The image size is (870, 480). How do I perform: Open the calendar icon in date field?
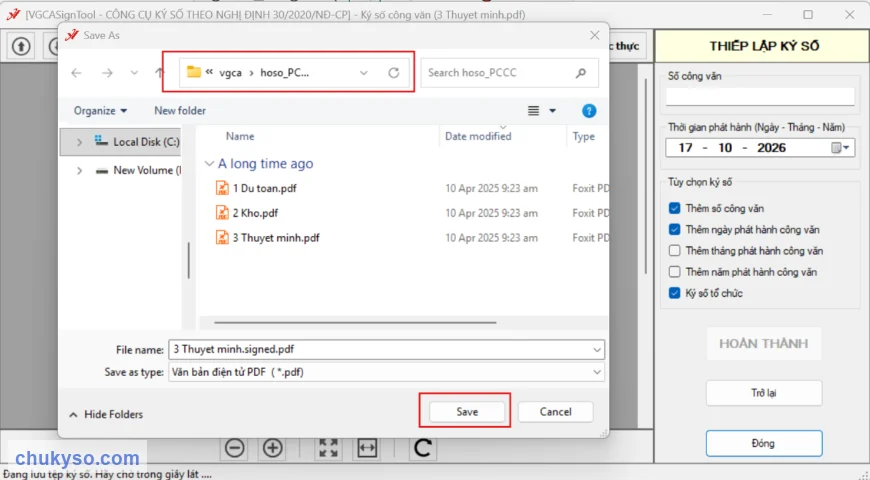(x=836, y=148)
